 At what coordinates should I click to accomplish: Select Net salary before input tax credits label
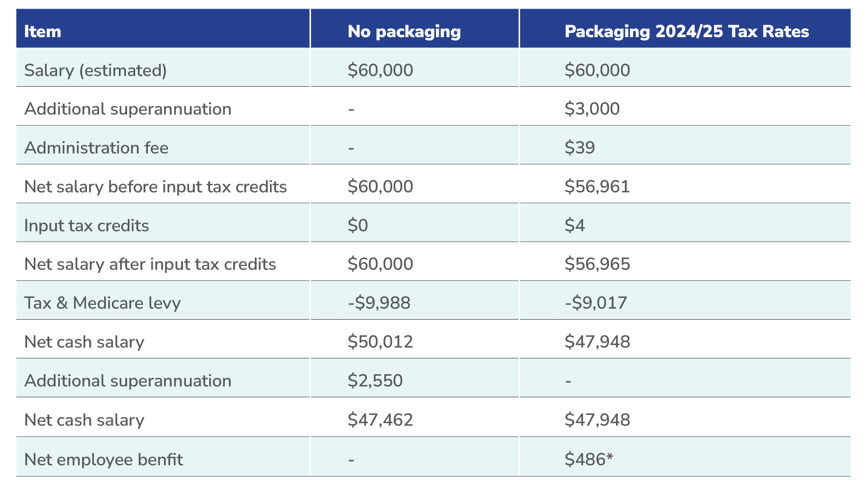click(x=155, y=187)
